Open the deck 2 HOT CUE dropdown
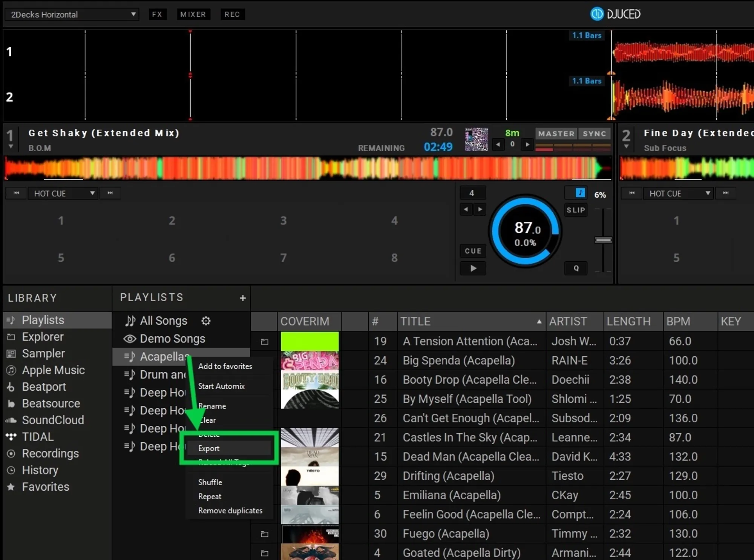Image resolution: width=754 pixels, height=560 pixels. click(679, 193)
